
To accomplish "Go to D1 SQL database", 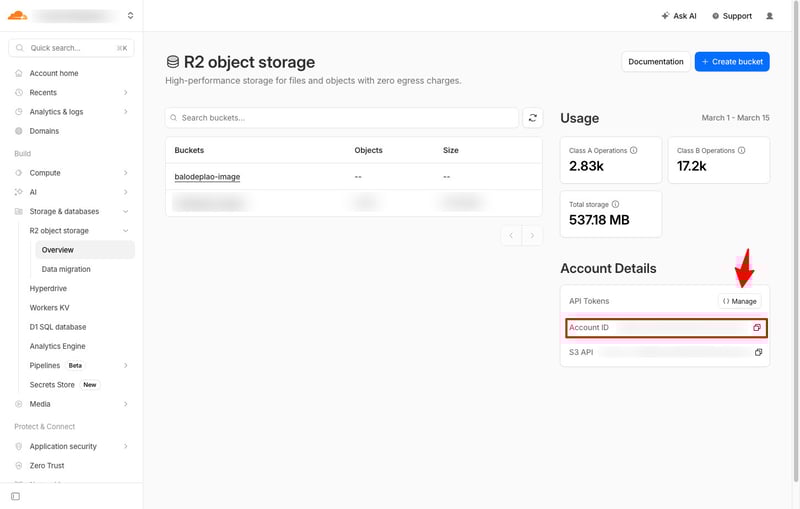I will (x=58, y=327).
